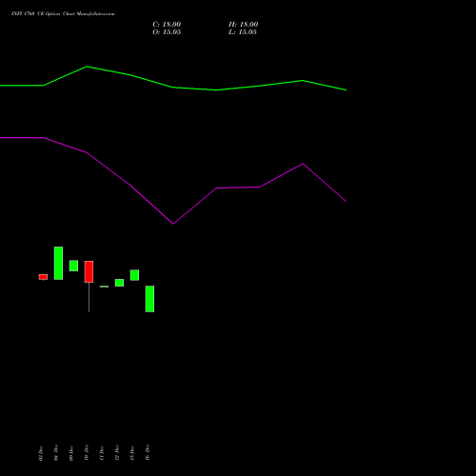Click the '11 Dec' date label

click(x=102, y=452)
